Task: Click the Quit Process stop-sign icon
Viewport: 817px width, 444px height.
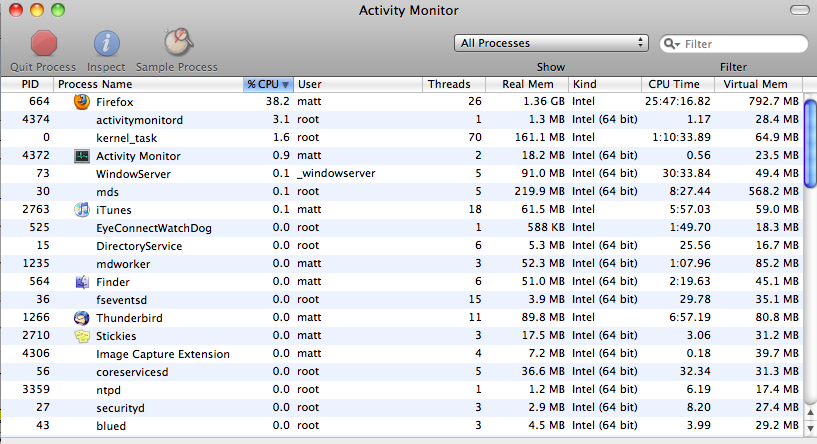Action: click(x=43, y=43)
